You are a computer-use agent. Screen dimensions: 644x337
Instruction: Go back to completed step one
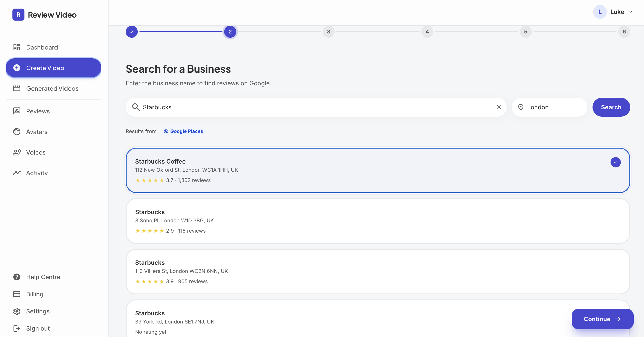132,32
